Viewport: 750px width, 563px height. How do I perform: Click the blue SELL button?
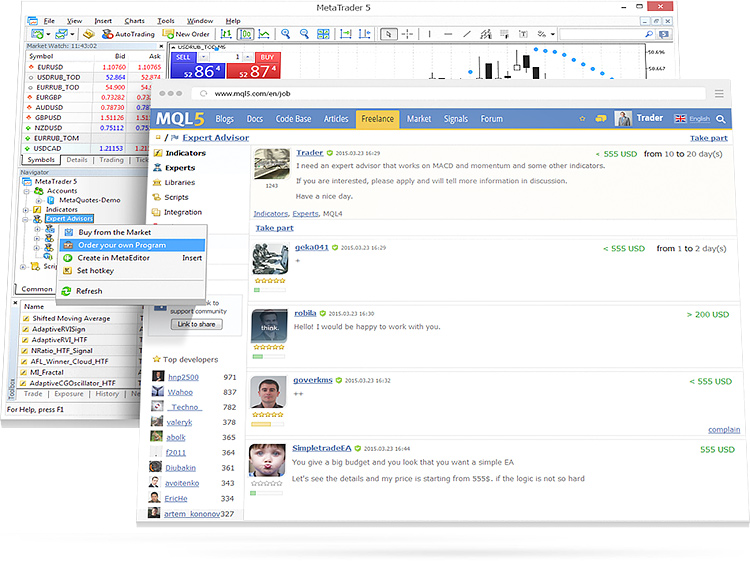(198, 66)
